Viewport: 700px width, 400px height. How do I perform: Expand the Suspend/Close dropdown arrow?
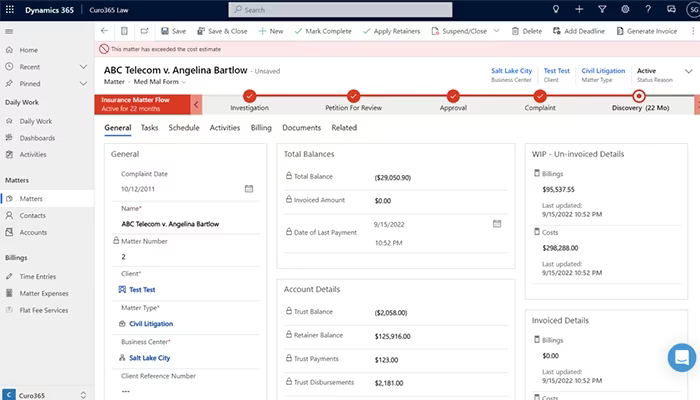coord(496,31)
